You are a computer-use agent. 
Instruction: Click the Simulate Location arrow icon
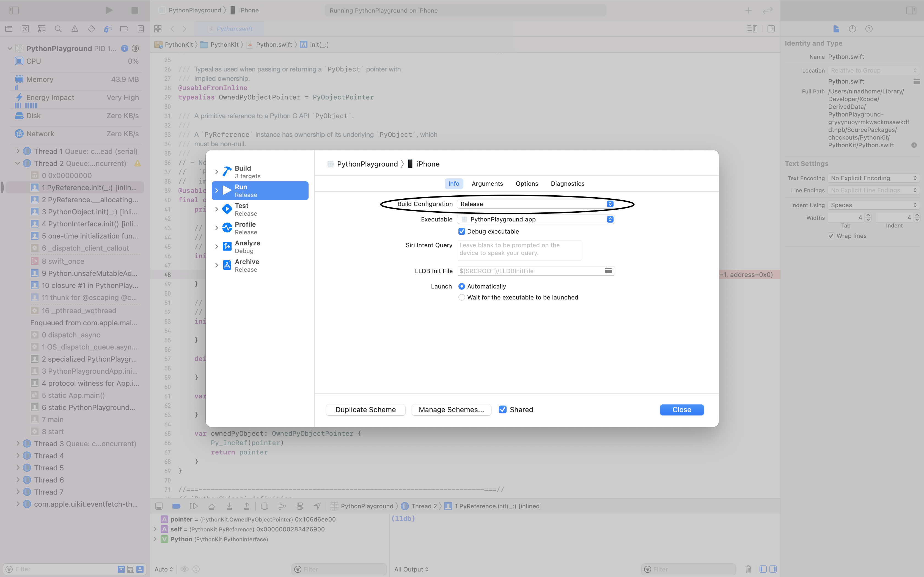(317, 506)
